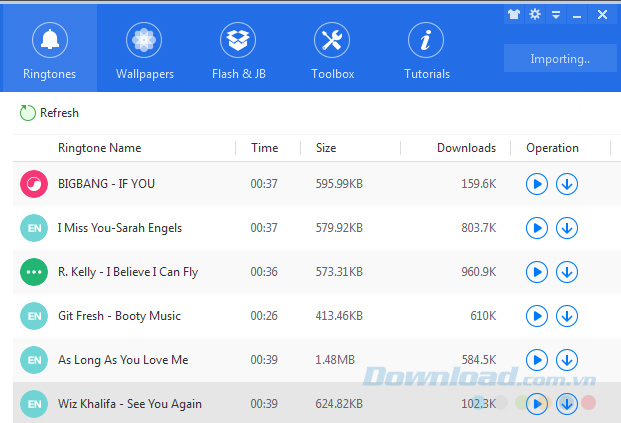Open the Ringtones tab

tap(48, 50)
